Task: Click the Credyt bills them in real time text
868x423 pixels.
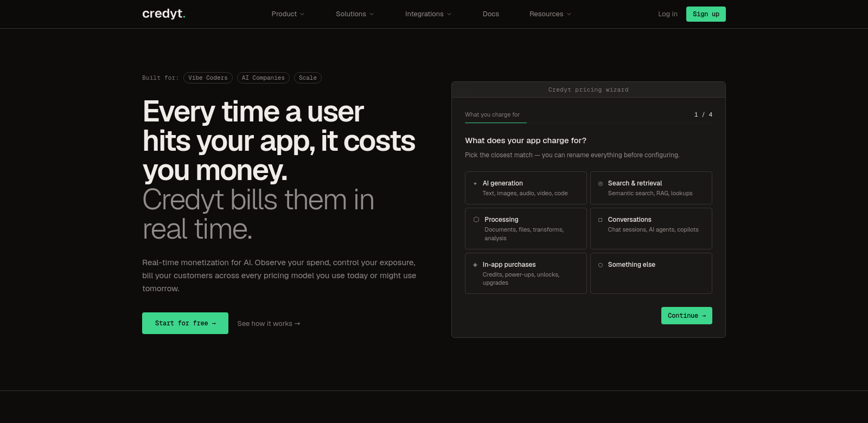Action: pos(258,214)
